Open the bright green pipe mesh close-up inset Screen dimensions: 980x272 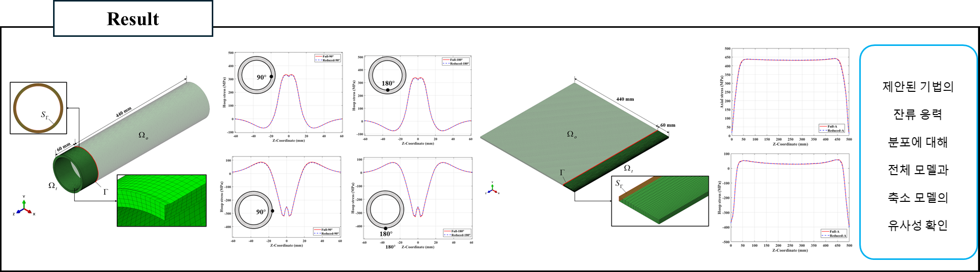point(162,200)
